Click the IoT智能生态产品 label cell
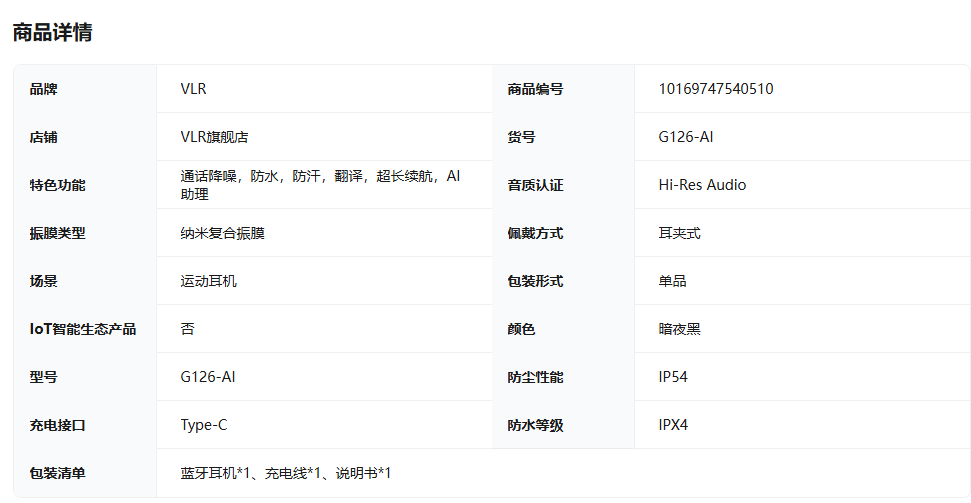This screenshot has width=971, height=503. tap(83, 329)
